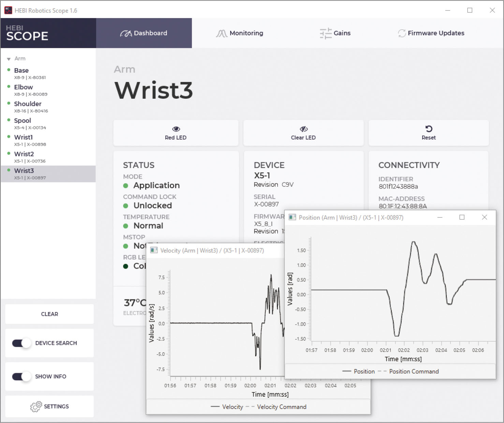Click the Monitoring waveform icon
The height and width of the screenshot is (423, 504).
pos(222,33)
